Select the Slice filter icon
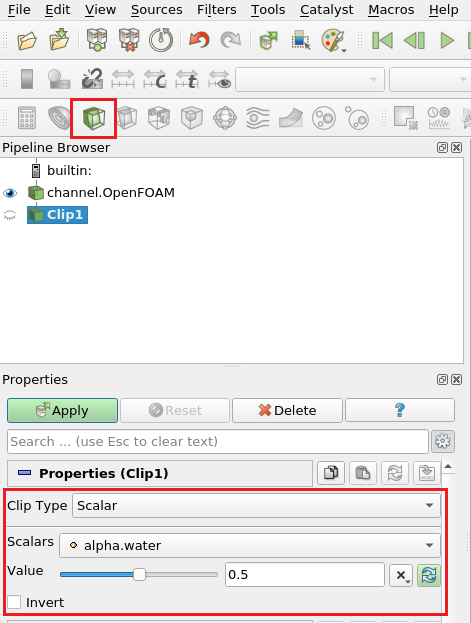Screen dimensions: 471x623 (127, 118)
